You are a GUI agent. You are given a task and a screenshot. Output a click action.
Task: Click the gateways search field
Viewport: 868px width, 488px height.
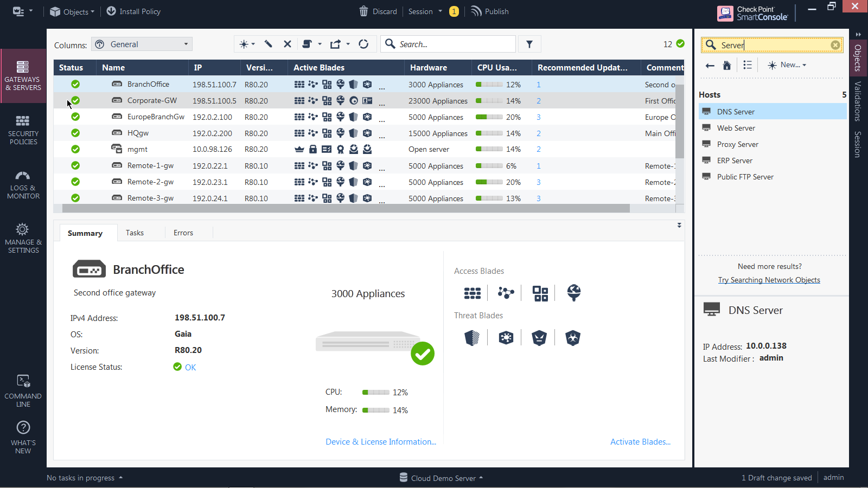455,44
